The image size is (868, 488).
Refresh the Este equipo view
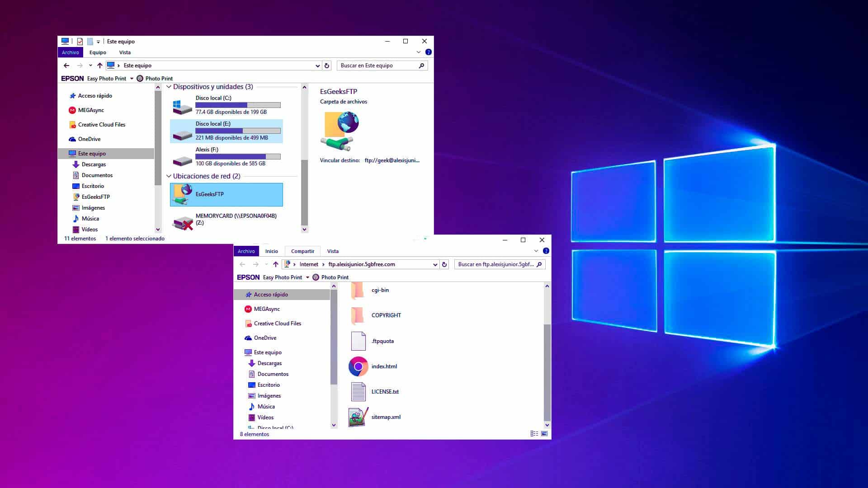coord(326,65)
